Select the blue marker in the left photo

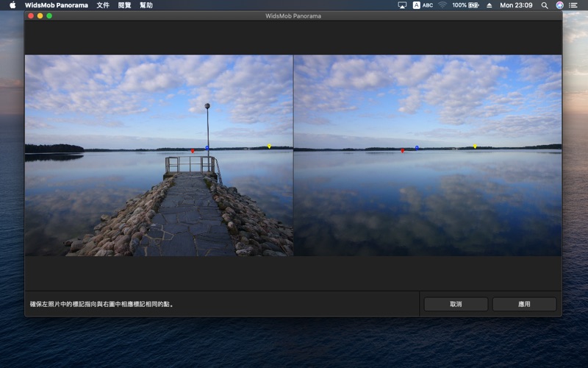pos(207,148)
